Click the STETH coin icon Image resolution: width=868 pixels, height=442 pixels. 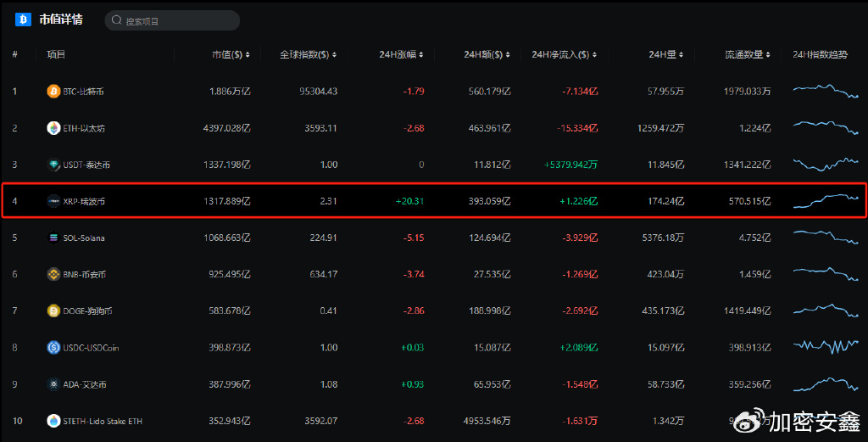pyautogui.click(x=53, y=421)
